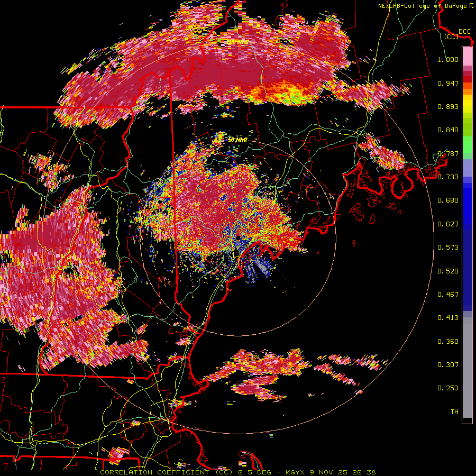Select the 0.307 legend value
476x476 pixels.
point(448,365)
